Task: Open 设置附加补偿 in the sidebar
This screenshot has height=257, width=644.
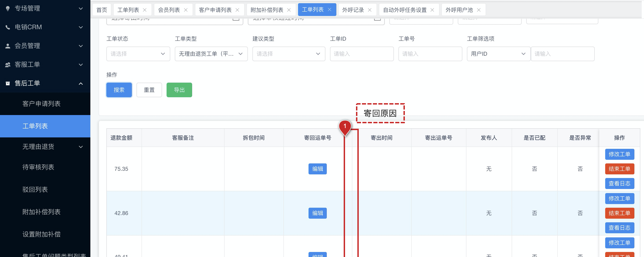Action: coord(45,234)
